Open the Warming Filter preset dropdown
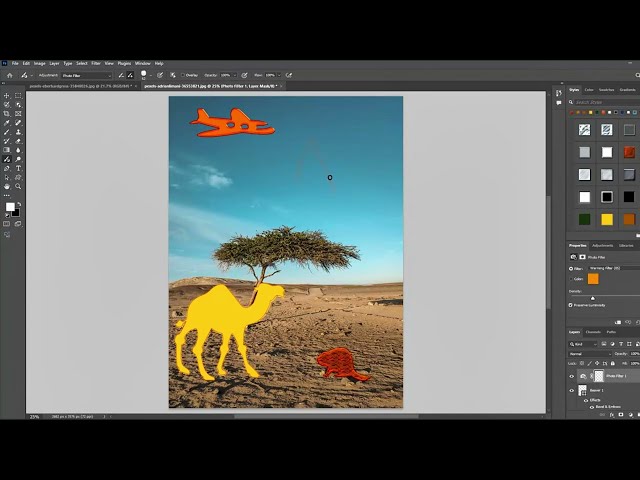This screenshot has height=480, width=640. (614, 268)
